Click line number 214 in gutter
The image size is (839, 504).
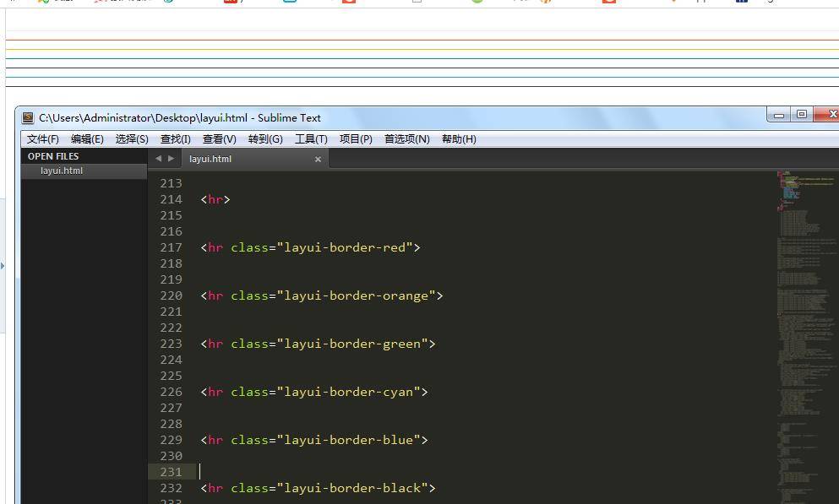pyautogui.click(x=172, y=199)
